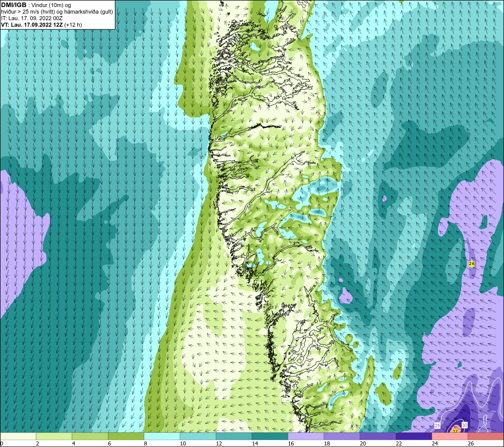Click the legend scale value 26 under the color bar
This screenshot has height=447, width=504.
pos(471,443)
